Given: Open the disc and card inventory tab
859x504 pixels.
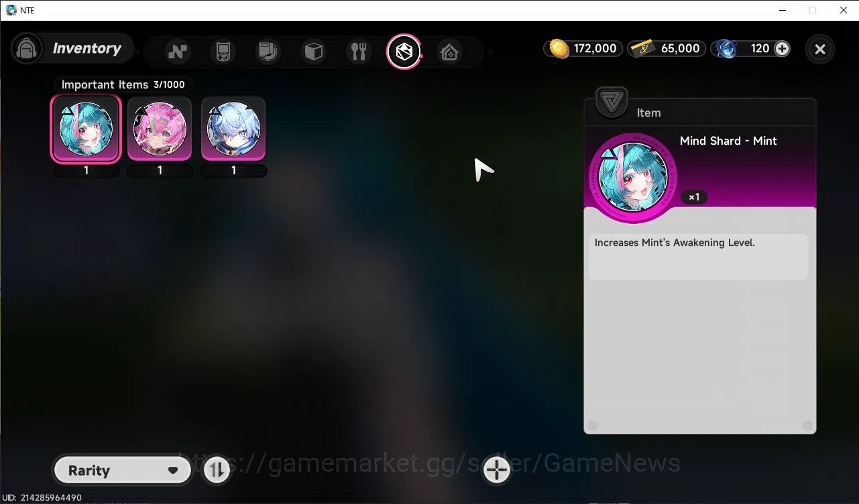Looking at the screenshot, I should 268,52.
